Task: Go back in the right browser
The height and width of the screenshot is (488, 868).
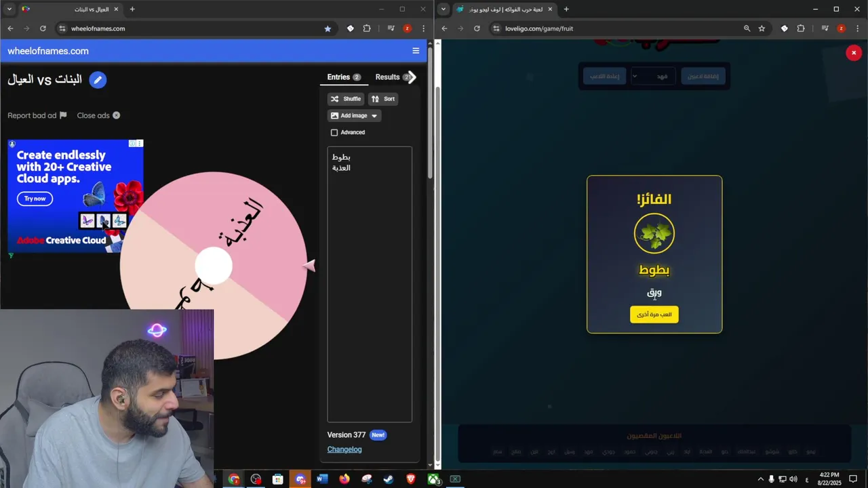Action: pos(444,28)
